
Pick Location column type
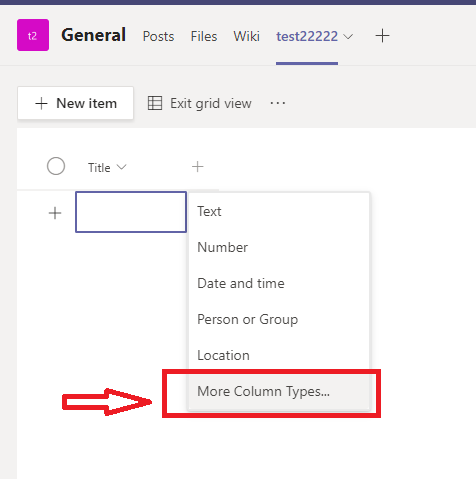pyautogui.click(x=279, y=355)
